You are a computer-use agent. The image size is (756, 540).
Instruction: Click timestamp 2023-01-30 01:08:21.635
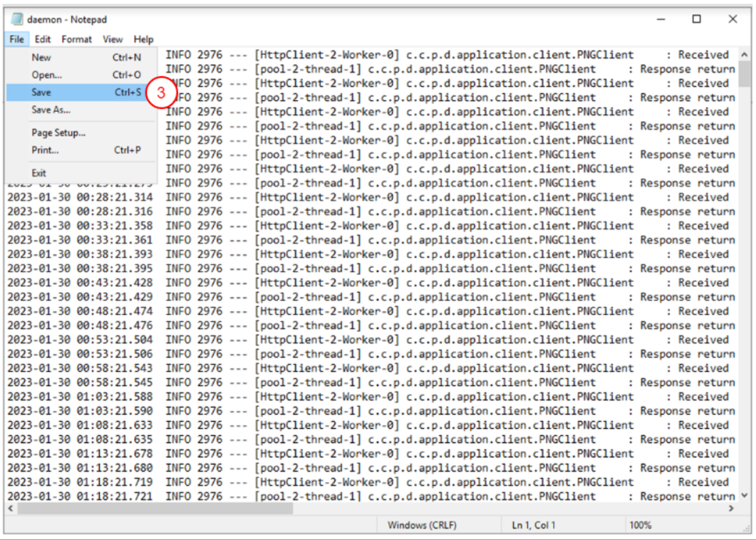[x=80, y=440]
